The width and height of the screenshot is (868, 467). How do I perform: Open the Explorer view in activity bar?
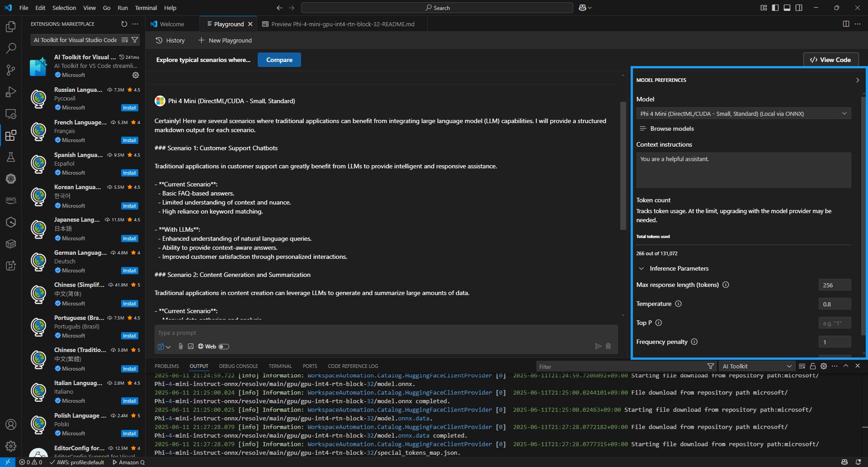(x=11, y=27)
